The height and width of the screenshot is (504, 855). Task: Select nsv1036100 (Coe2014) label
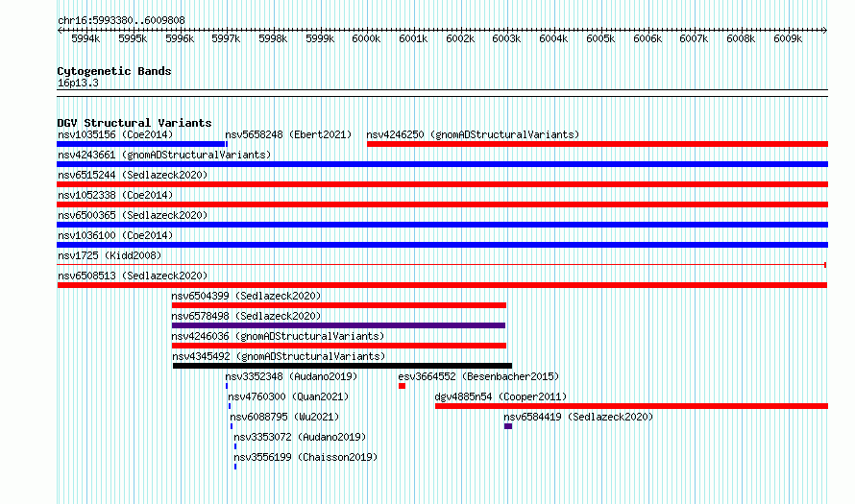[115, 235]
